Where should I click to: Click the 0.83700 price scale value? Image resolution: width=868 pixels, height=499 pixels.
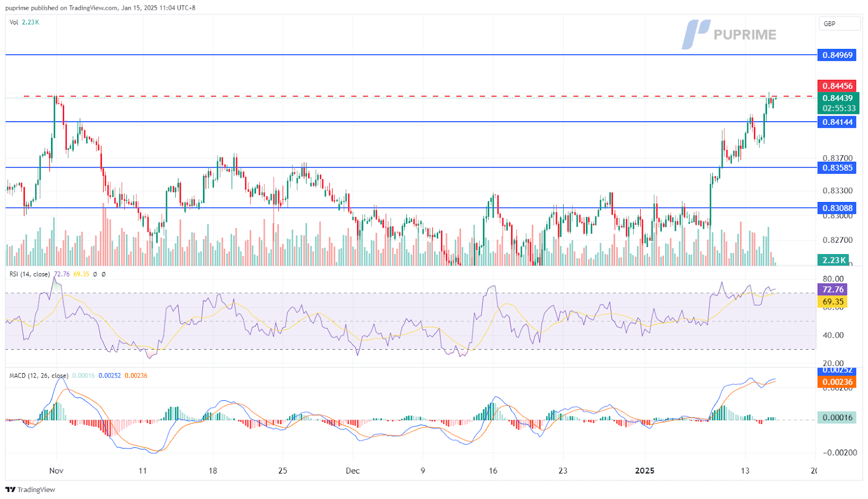coord(838,158)
